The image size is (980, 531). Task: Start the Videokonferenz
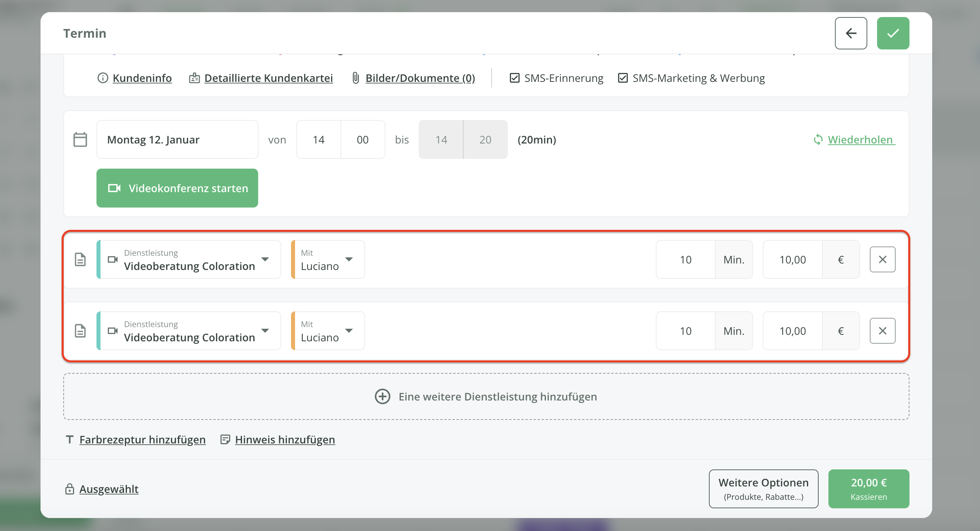pyautogui.click(x=177, y=188)
